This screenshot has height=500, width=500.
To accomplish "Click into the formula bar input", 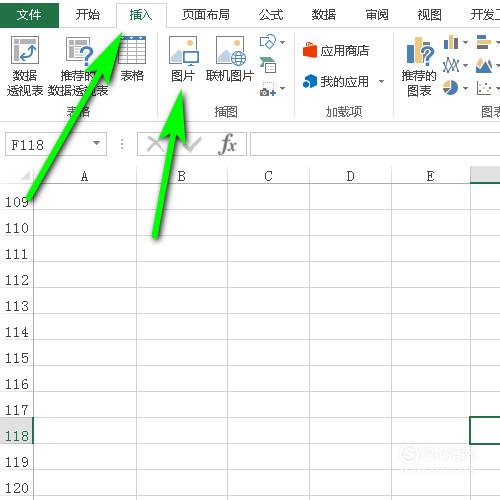I will point(375,144).
